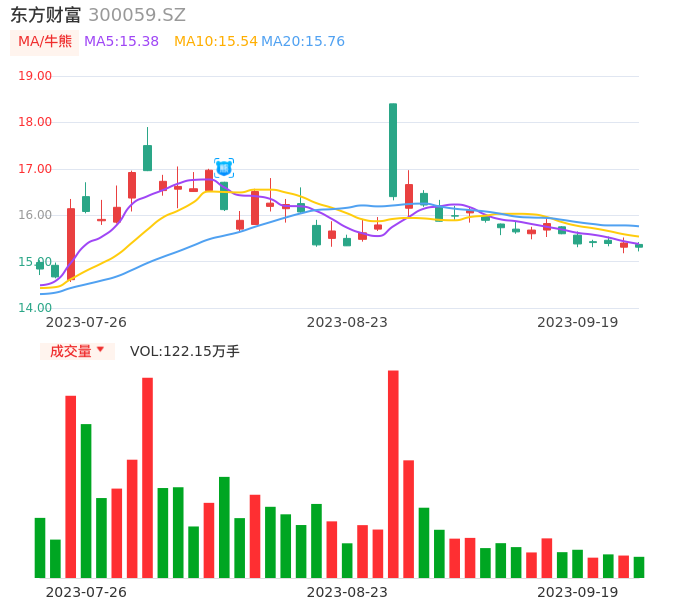This screenshot has width=686, height=606.
Task: Click the tallest red volume bar
Action: tap(393, 474)
